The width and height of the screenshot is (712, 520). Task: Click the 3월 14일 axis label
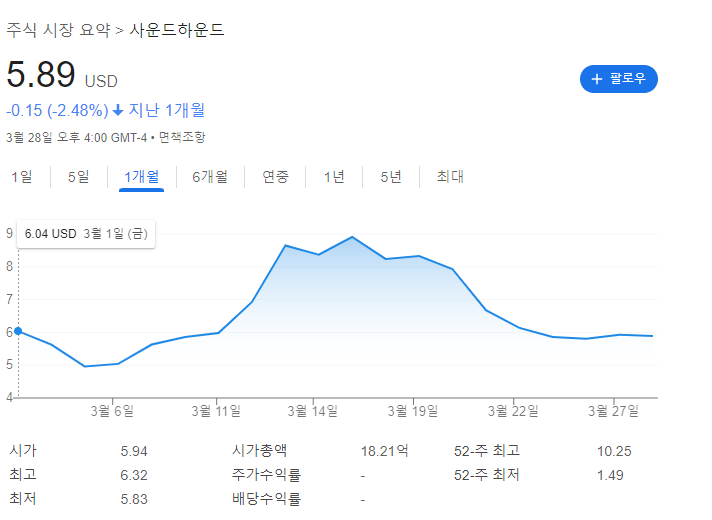coord(312,411)
